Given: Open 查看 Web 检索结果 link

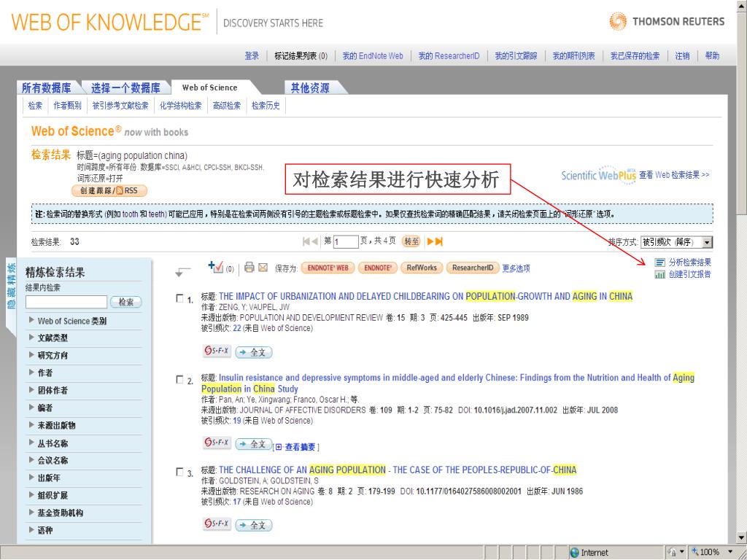Looking at the screenshot, I should 674,175.
